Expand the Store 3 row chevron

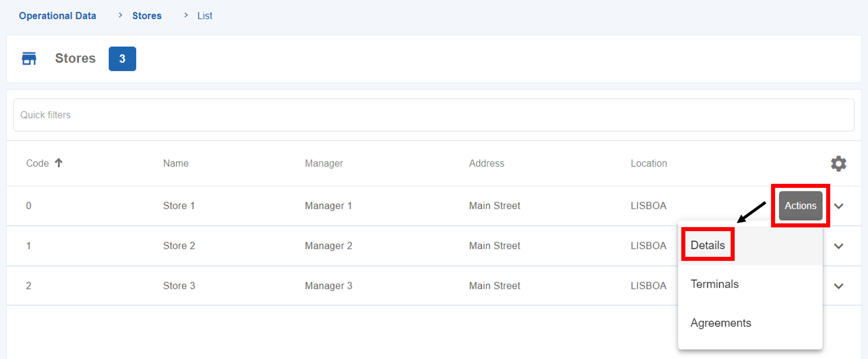[838, 286]
